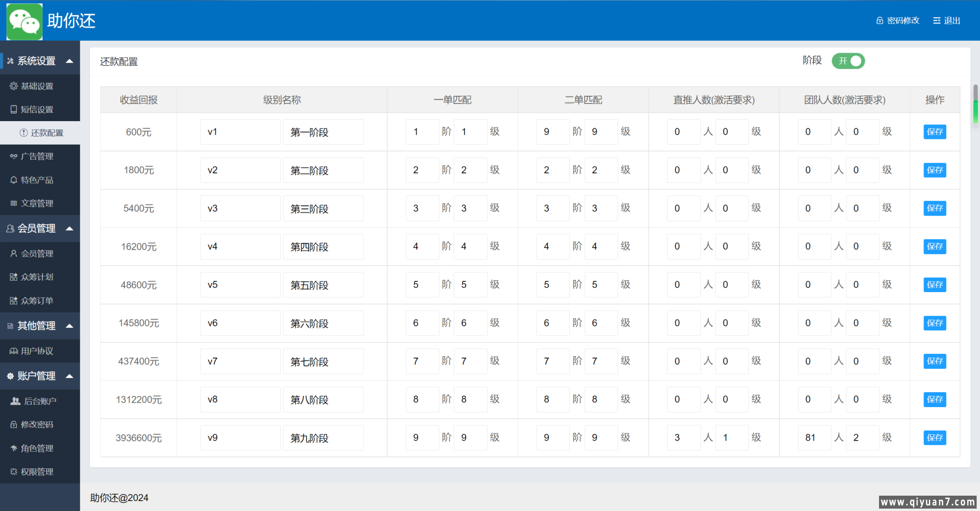The width and height of the screenshot is (980, 511).
Task: Click the WeChat logo icon
Action: 24,22
